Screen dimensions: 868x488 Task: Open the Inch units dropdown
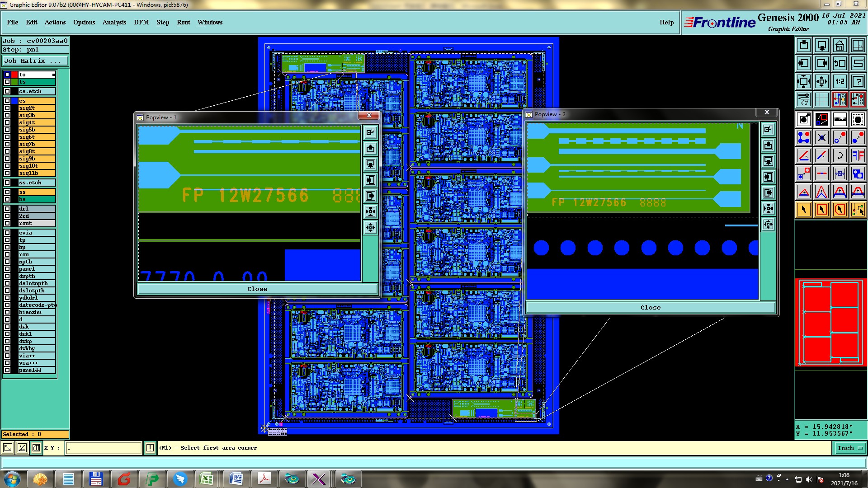pyautogui.click(x=850, y=448)
